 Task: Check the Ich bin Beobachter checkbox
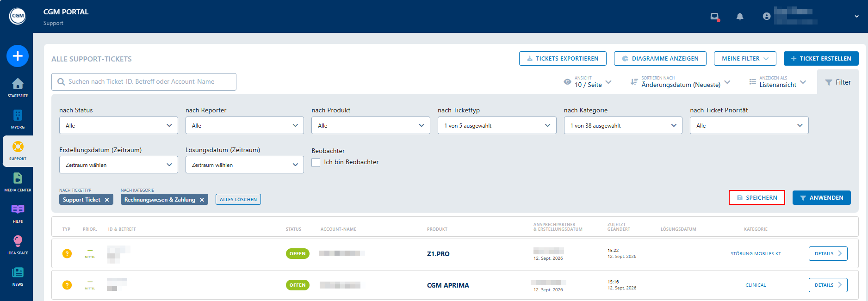coord(316,162)
